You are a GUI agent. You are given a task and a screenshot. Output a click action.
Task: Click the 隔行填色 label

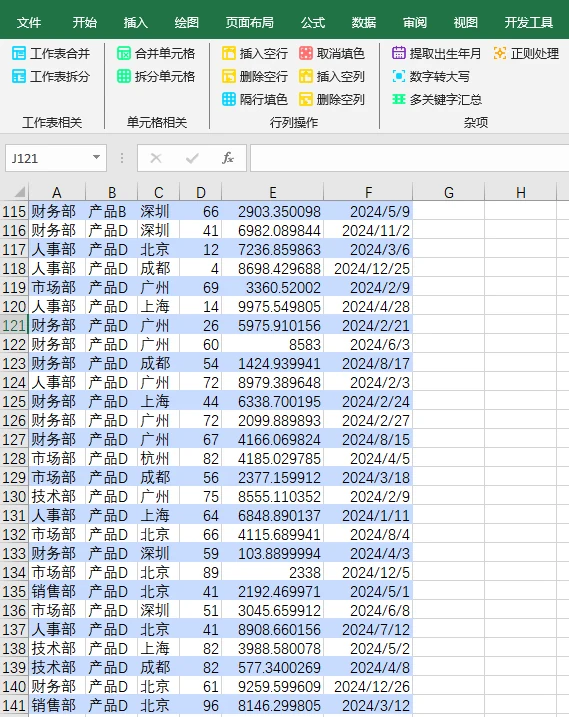pos(264,99)
